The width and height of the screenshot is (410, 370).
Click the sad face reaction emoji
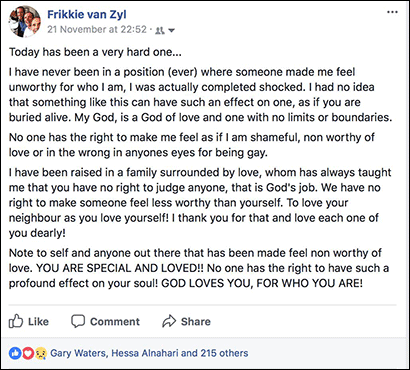click(41, 353)
